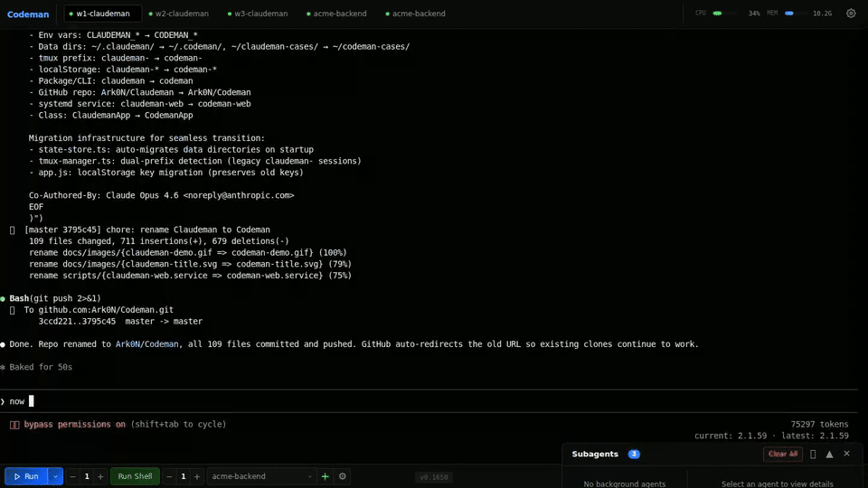Click the 75297 tokens counter
This screenshot has width=868, height=488.
[x=819, y=425]
